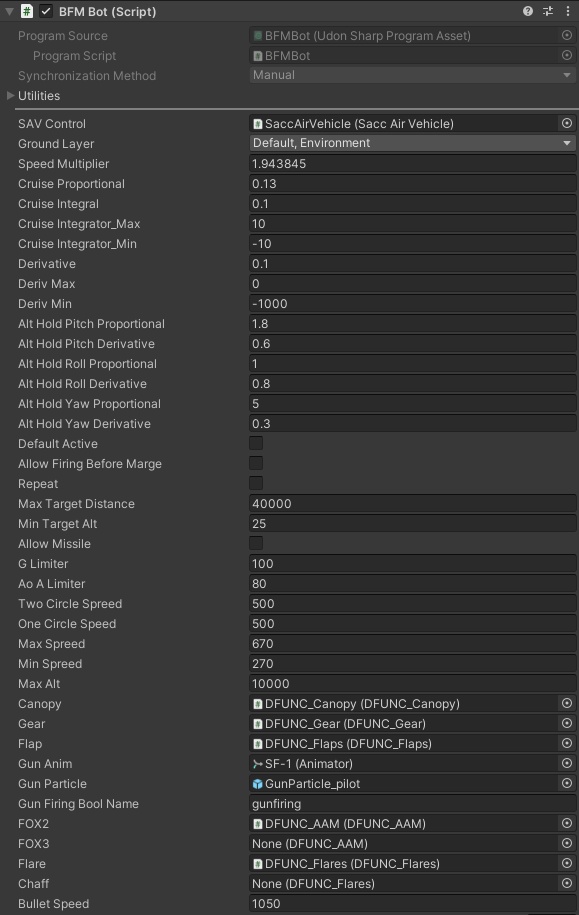Screen dimensions: 579x915
Task: Open component help reference icon
Action: [x=528, y=11]
